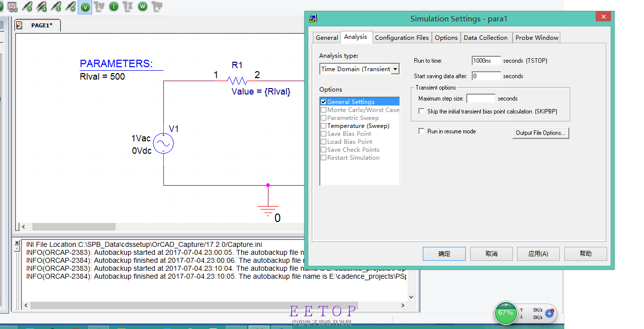The height and width of the screenshot is (329, 644).
Task: Click the Start saving data after field
Action: [486, 76]
